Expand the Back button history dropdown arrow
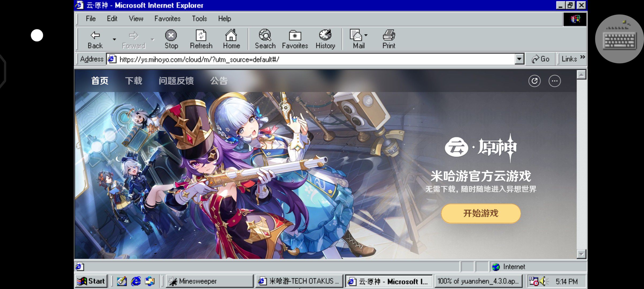 coord(114,39)
